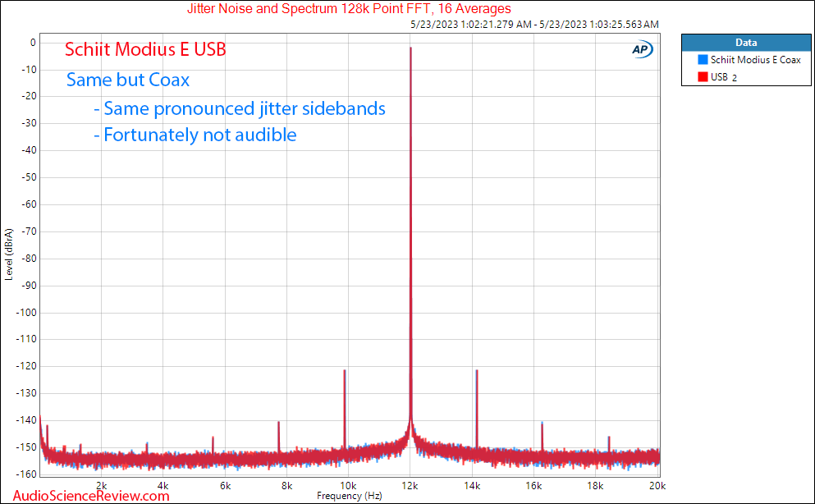Screen dimensions: 815x504
Task: Click the red 'Schiit Modius E USB' annotation
Action: pyautogui.click(x=145, y=49)
